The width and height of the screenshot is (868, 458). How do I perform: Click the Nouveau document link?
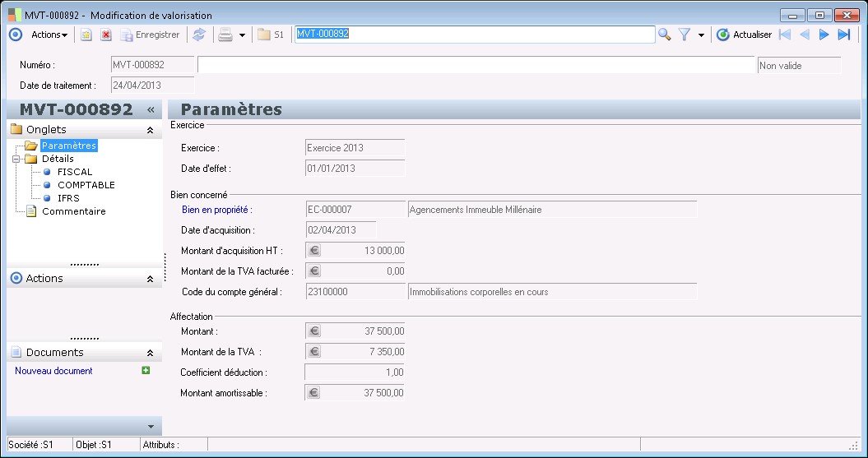tap(53, 371)
